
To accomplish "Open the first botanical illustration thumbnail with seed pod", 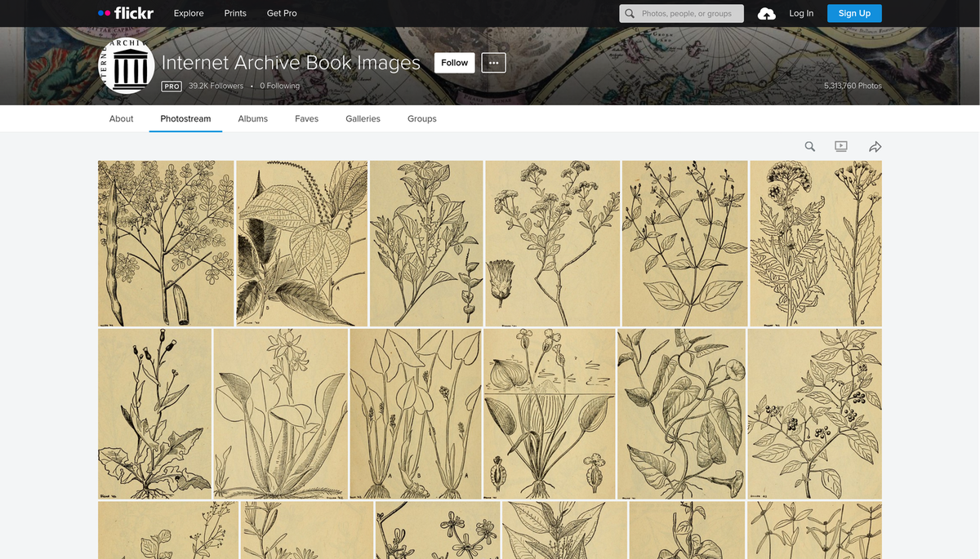I will pos(166,243).
